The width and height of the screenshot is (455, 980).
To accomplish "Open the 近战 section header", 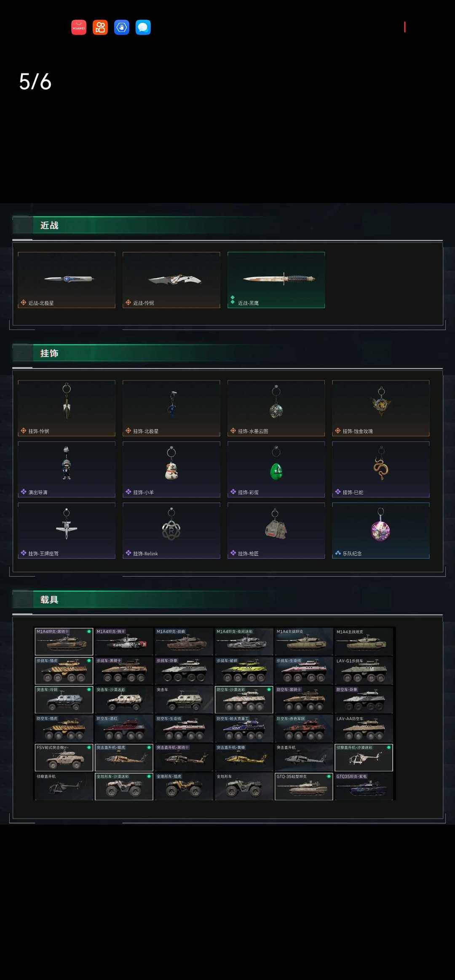I will 49,225.
